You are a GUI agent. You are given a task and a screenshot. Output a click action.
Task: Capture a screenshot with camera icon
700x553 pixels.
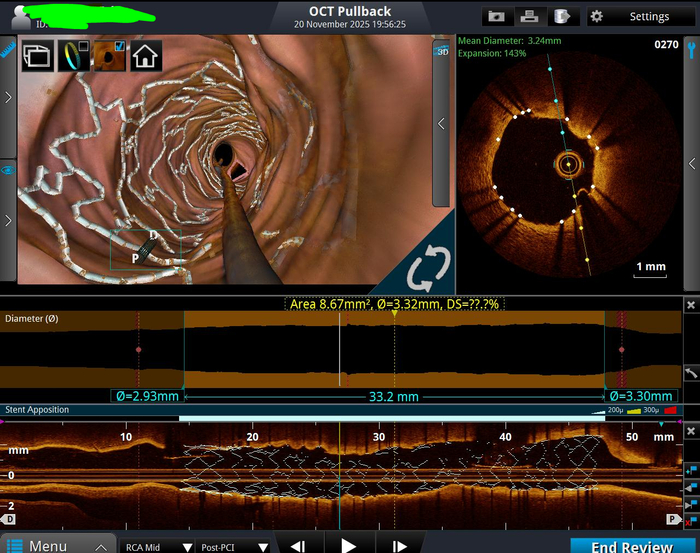(496, 17)
